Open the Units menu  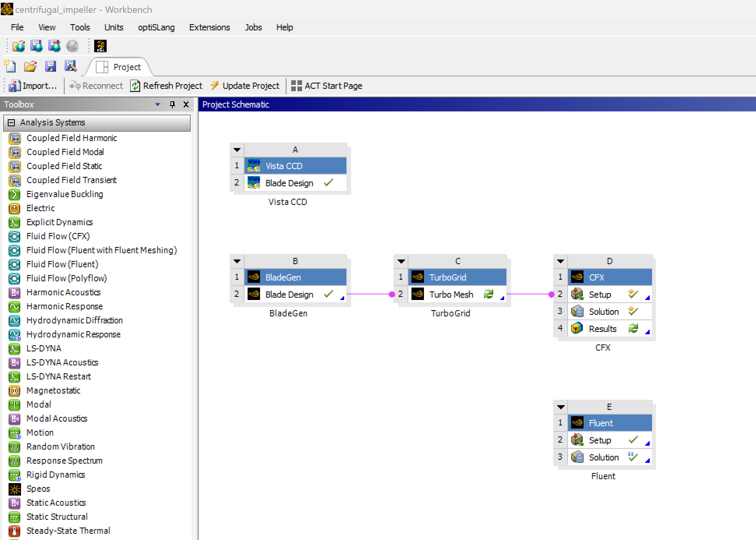[x=114, y=27]
